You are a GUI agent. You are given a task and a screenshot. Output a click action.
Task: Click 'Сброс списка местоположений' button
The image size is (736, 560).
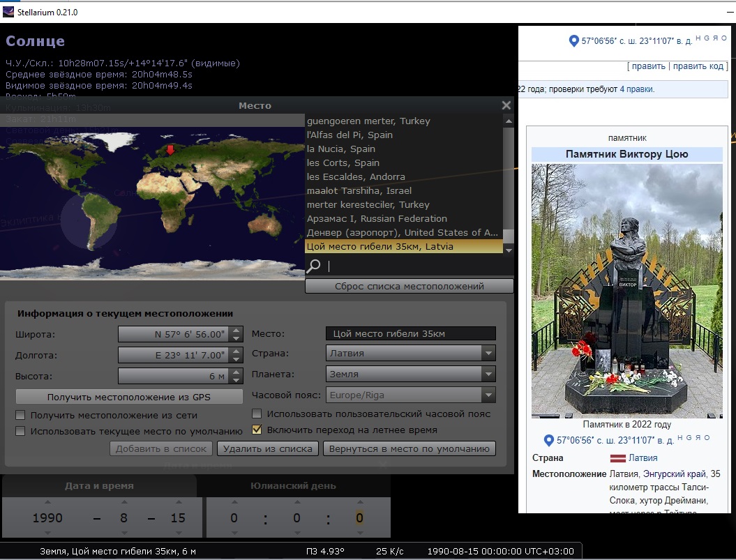[410, 287]
